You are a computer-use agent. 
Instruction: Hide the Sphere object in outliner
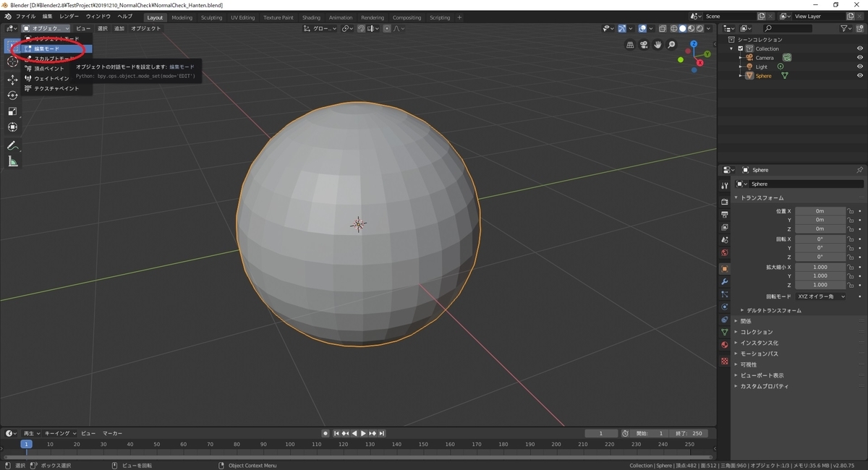click(860, 76)
